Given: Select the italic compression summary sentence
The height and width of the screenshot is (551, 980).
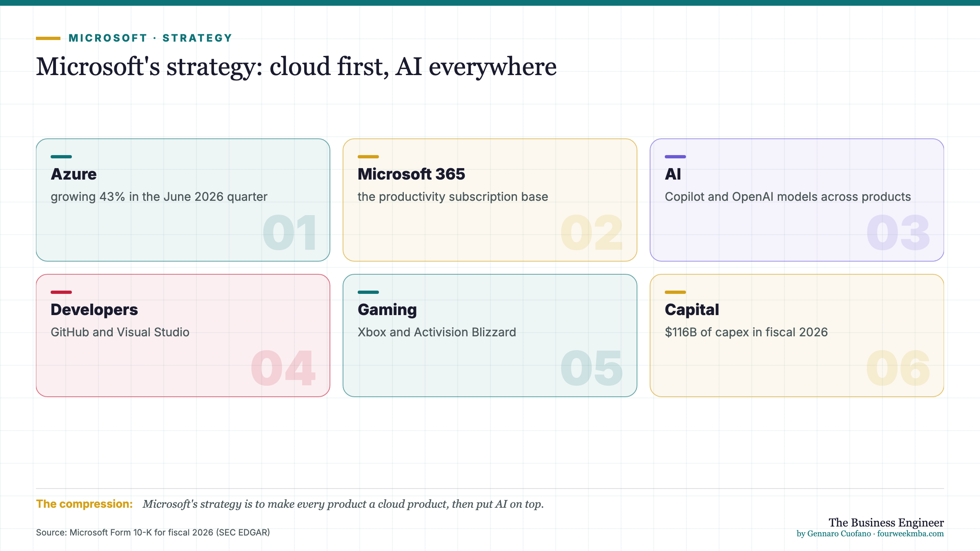Looking at the screenshot, I should (343, 504).
